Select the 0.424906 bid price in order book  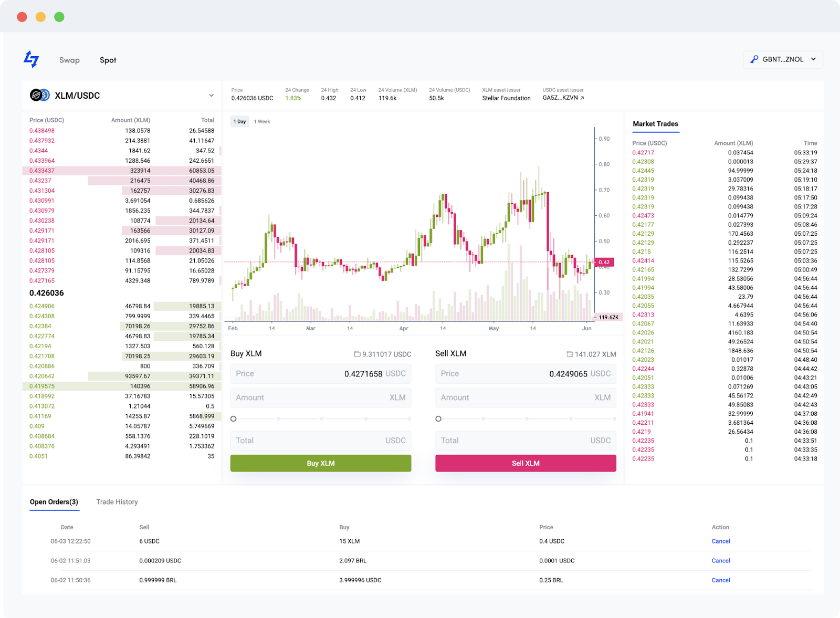pos(42,306)
